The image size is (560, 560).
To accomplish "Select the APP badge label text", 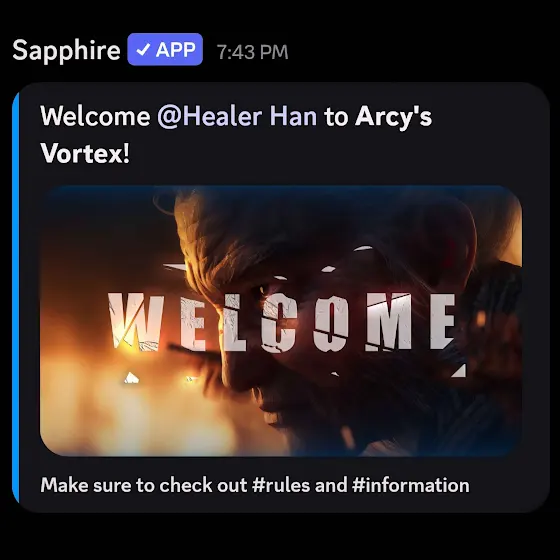I will [x=175, y=50].
